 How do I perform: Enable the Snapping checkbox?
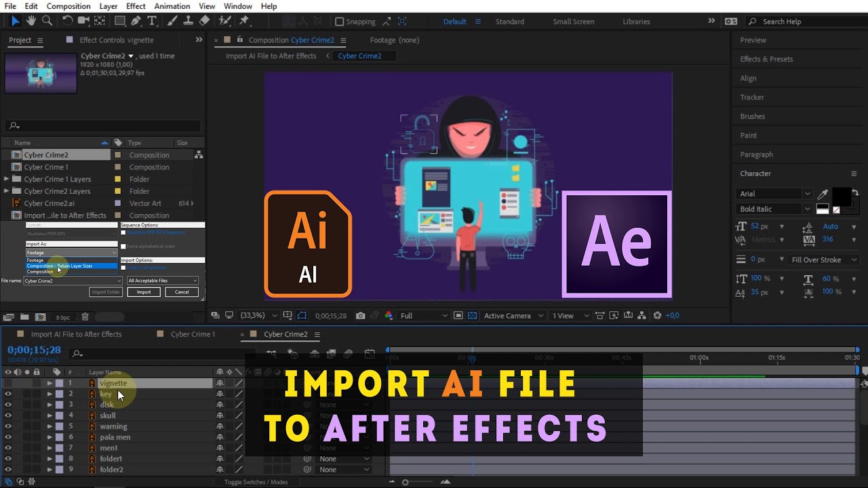tap(340, 22)
